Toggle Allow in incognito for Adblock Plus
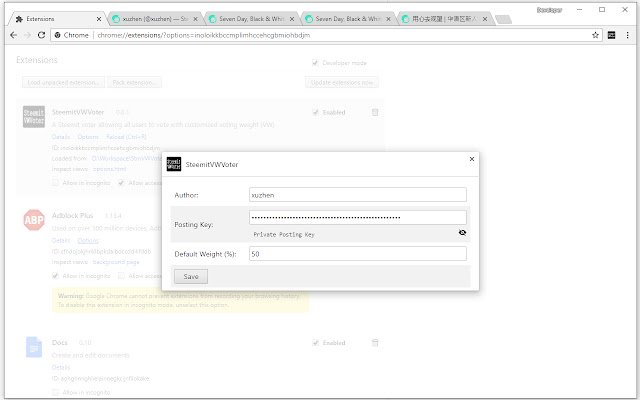Viewport: 640px width, 400px height. pyautogui.click(x=56, y=276)
